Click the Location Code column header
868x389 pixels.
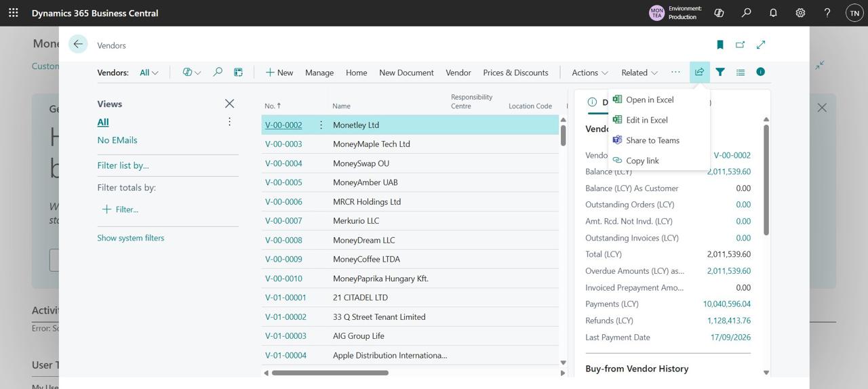(x=530, y=106)
